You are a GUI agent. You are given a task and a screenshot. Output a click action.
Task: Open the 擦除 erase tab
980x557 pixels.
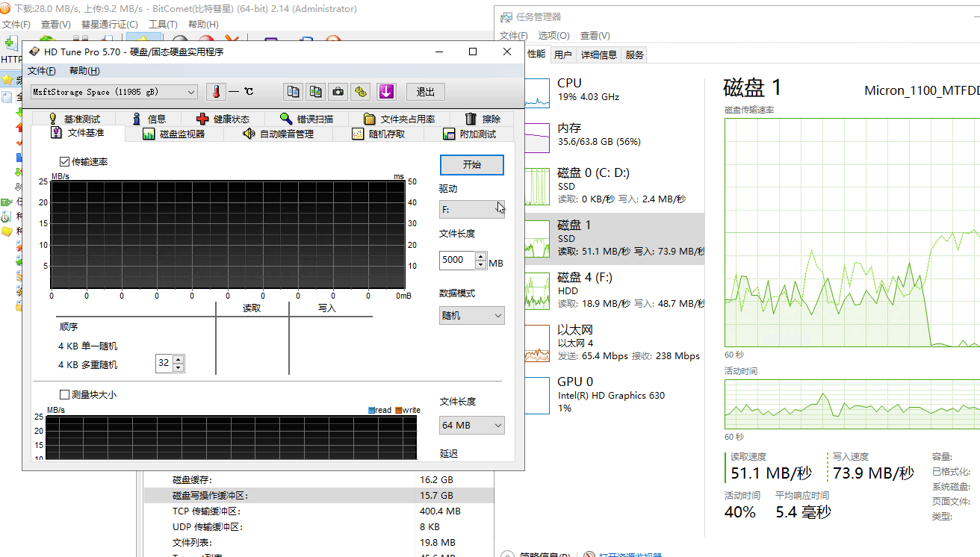[483, 119]
